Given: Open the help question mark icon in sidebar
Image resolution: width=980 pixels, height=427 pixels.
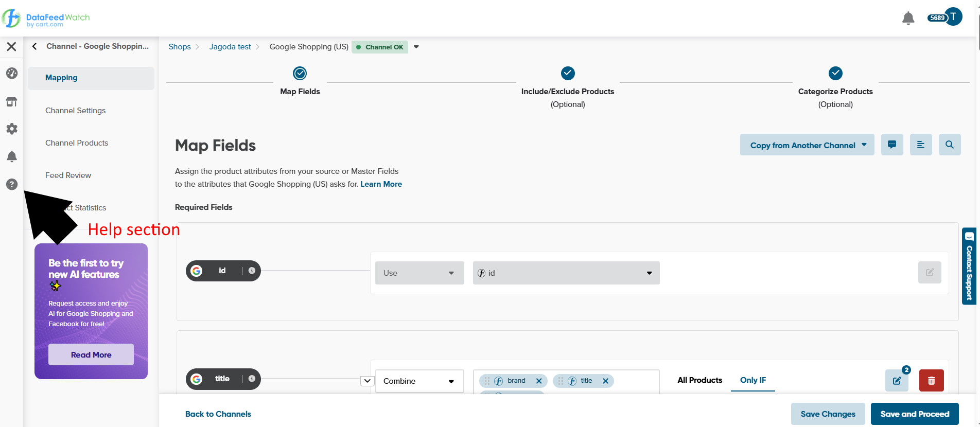Looking at the screenshot, I should pyautogui.click(x=12, y=184).
